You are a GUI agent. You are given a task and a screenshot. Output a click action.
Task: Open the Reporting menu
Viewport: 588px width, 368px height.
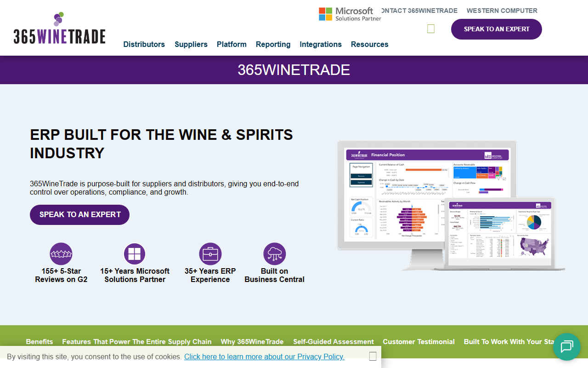[273, 44]
